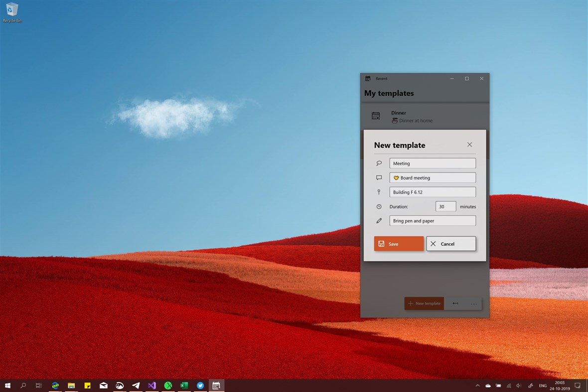
Task: Click the Bring pen and paper notes field
Action: [x=433, y=221]
